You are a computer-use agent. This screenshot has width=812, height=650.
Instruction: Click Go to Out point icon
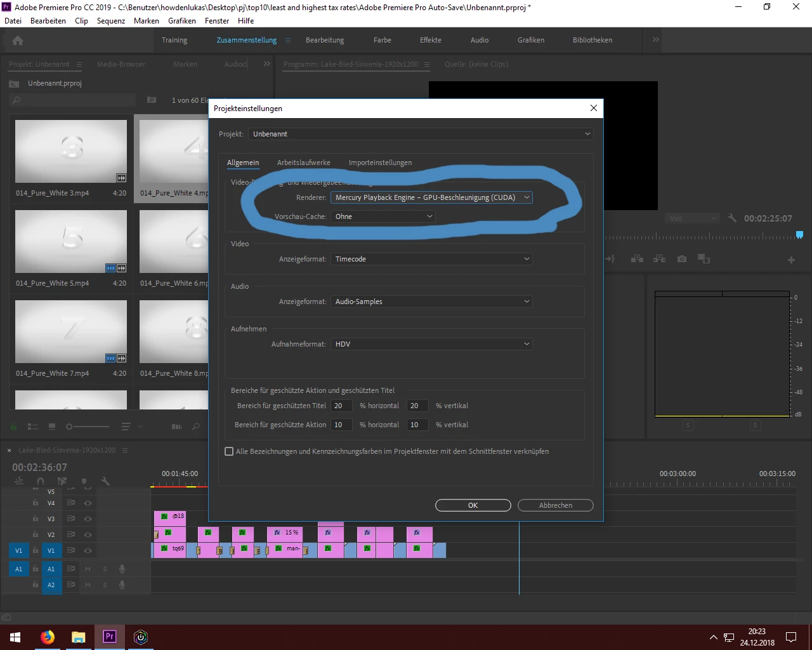[610, 259]
